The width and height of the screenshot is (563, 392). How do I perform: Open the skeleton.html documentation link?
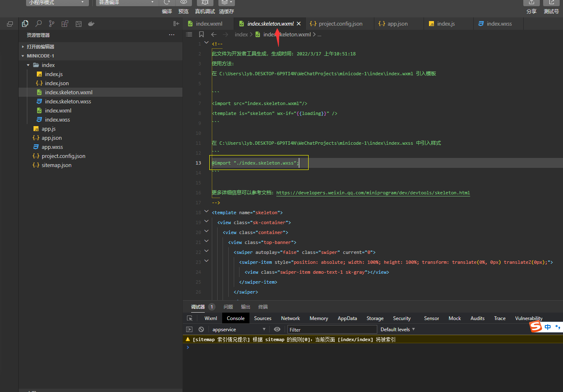click(x=373, y=193)
